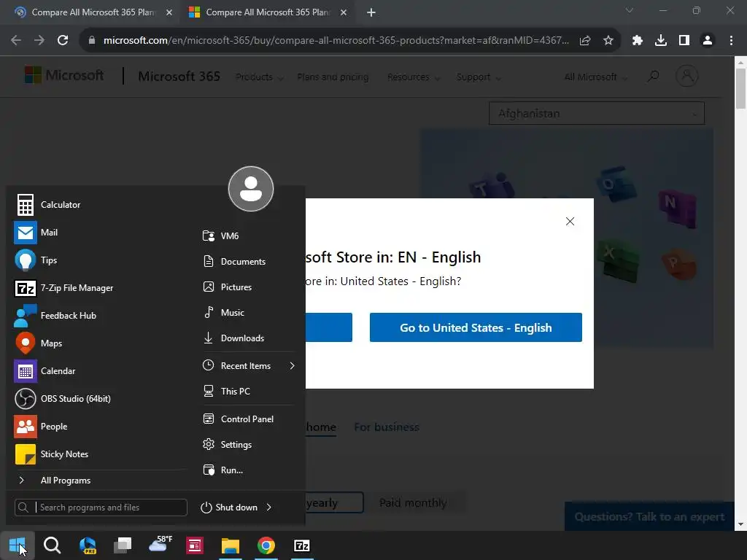
Task: Click the Windows Start button on taskbar
Action: click(18, 545)
